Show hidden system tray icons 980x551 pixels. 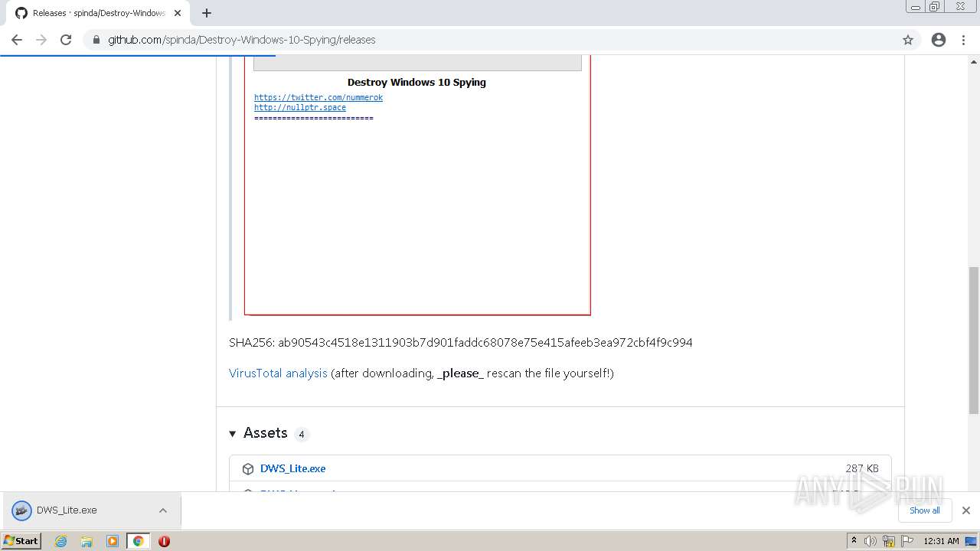tap(854, 541)
